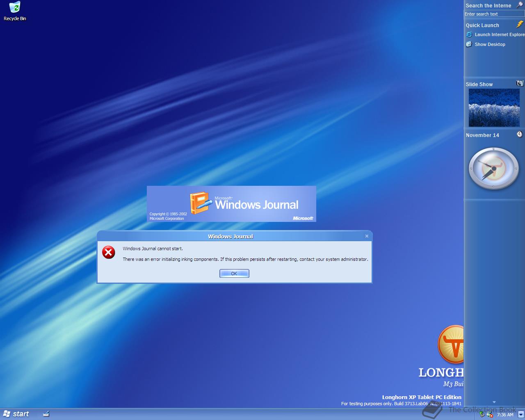Click the November 14 date label
The image size is (525, 420).
point(482,135)
